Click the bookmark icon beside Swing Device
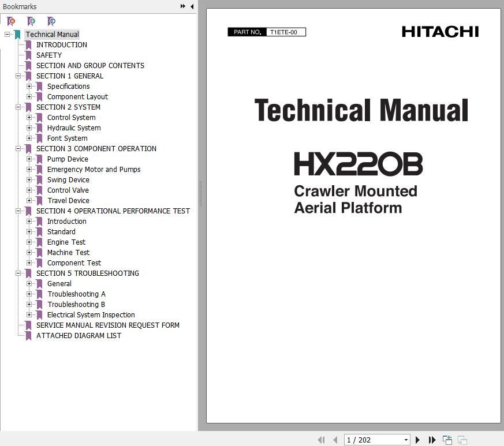 click(39, 180)
